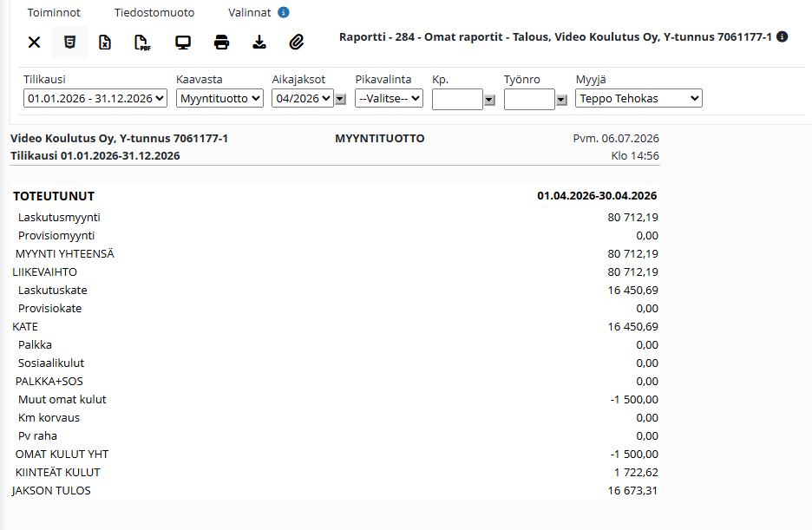The width and height of the screenshot is (812, 530).
Task: Close the report with the X icon
Action: pos(34,42)
